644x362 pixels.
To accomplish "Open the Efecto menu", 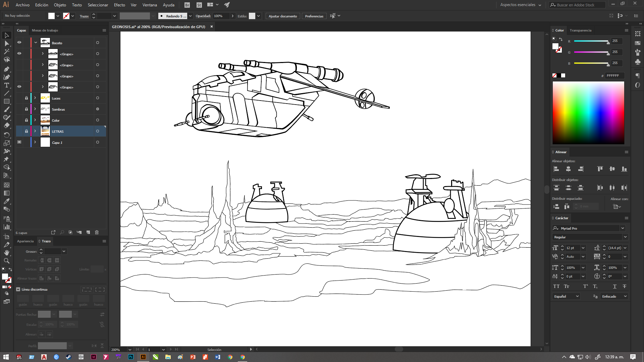I will (x=119, y=5).
